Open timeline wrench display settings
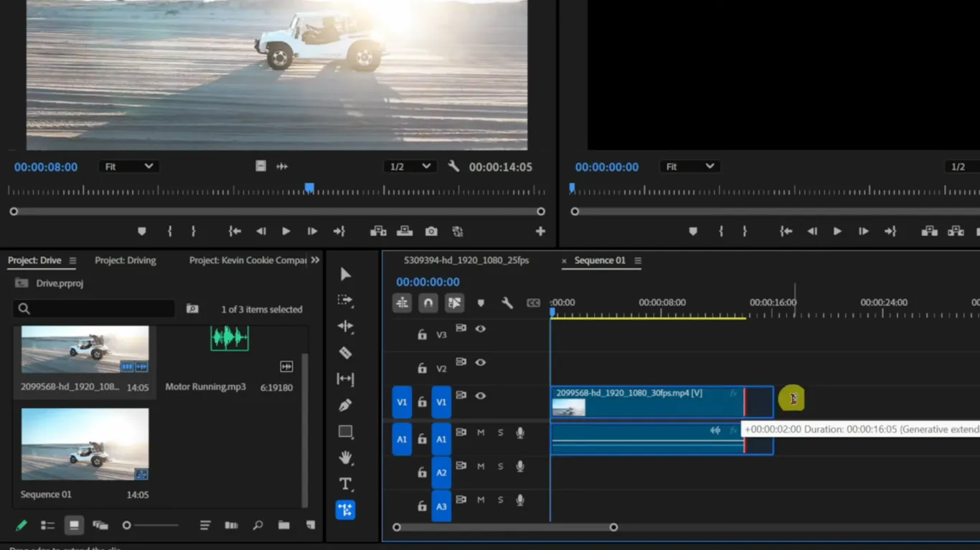The height and width of the screenshot is (550, 980). [507, 303]
